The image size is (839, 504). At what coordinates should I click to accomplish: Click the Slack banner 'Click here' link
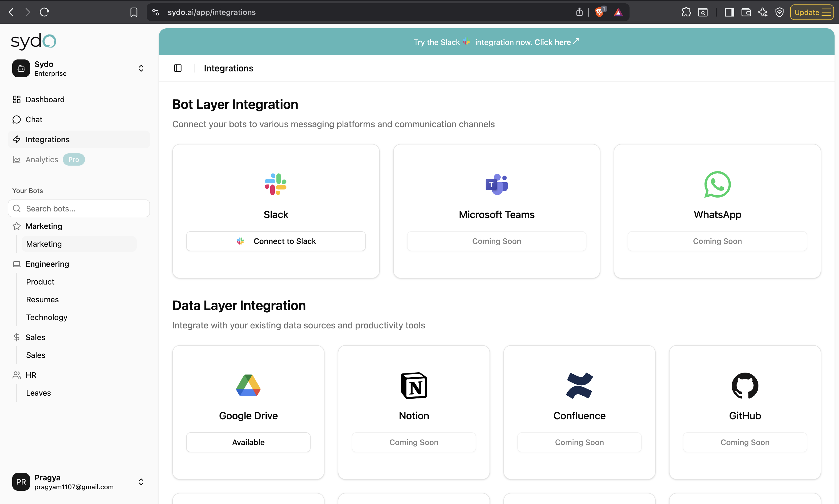(556, 42)
